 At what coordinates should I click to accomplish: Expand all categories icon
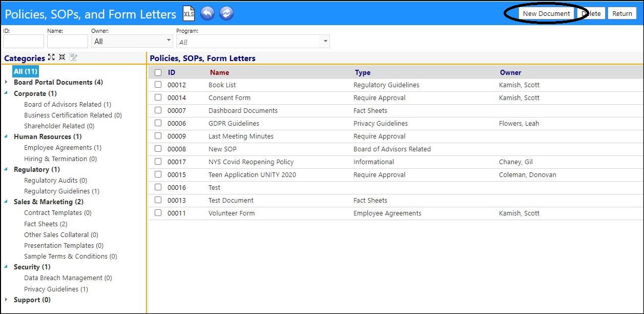pos(51,57)
